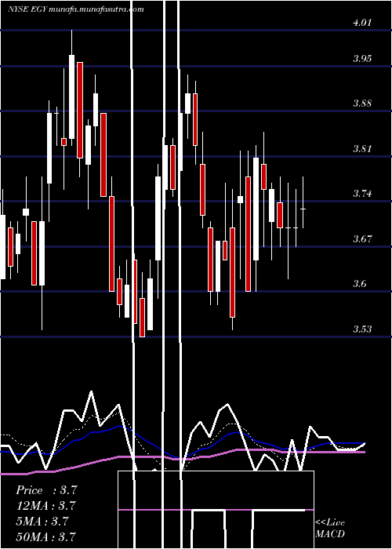Click the 3.88 price axis label

[x=362, y=104]
